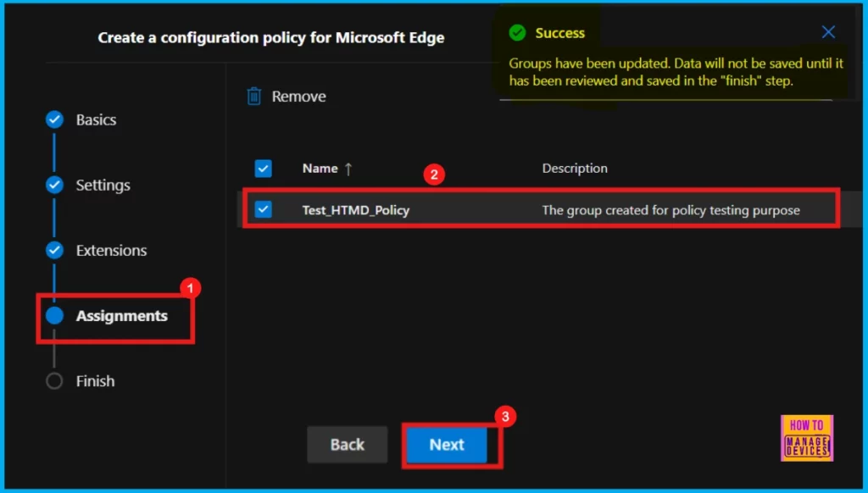868x493 pixels.
Task: Click the Remove trash can icon
Action: (254, 97)
